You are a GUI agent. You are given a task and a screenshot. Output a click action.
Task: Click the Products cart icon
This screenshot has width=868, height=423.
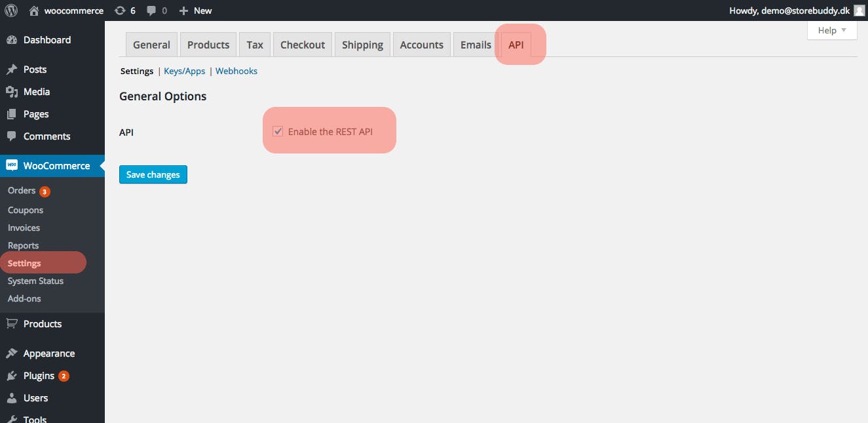[11, 323]
